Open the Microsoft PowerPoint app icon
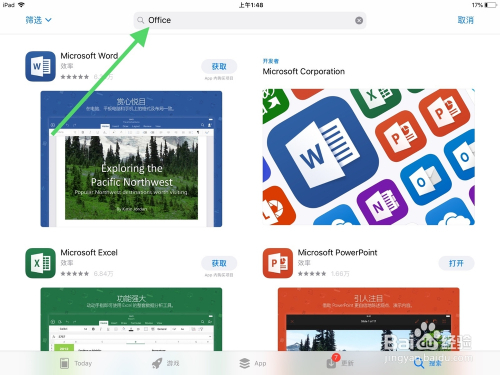500x375 pixels. pos(278,263)
